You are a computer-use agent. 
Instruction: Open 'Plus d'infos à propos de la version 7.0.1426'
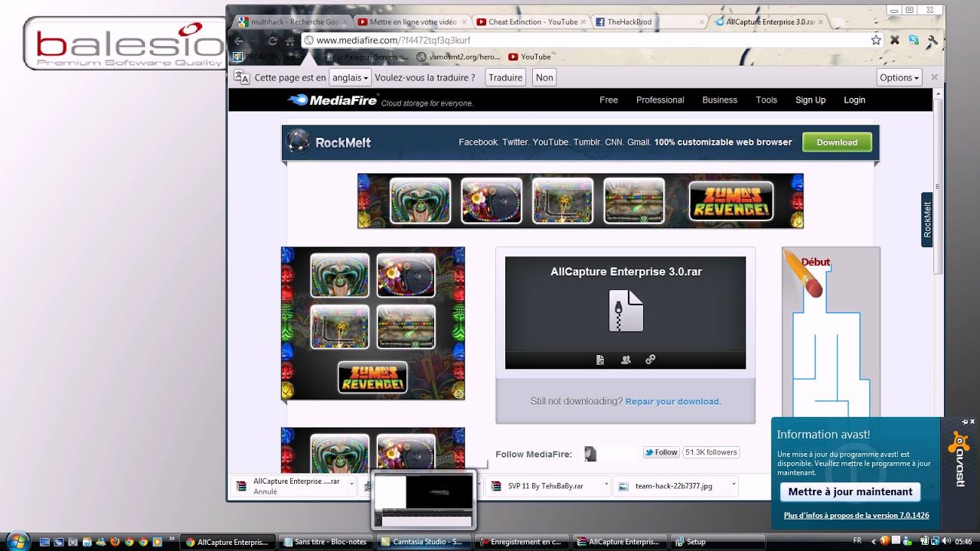(x=856, y=516)
